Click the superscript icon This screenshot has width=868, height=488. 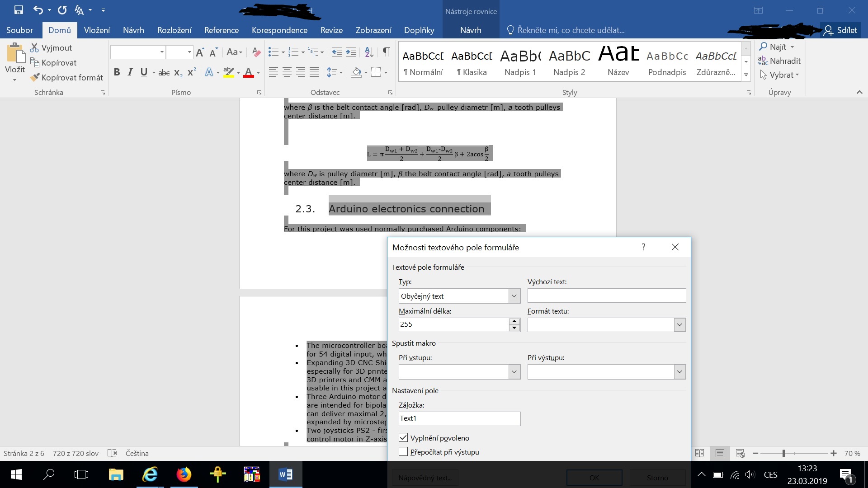192,72
